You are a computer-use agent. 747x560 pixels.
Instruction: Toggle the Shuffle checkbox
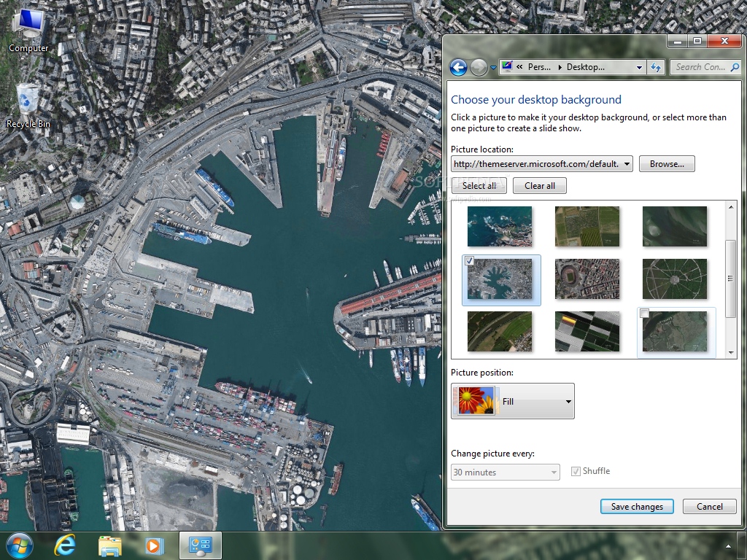click(x=576, y=472)
